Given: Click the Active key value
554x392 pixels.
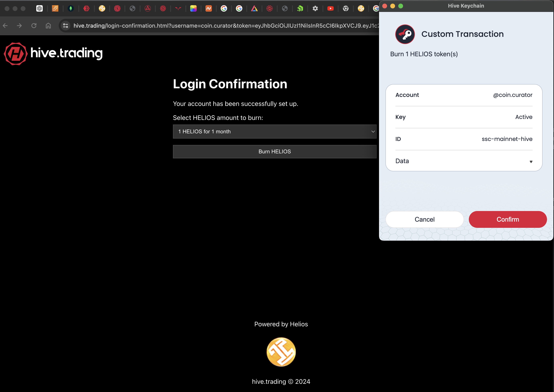Looking at the screenshot, I should (x=524, y=117).
